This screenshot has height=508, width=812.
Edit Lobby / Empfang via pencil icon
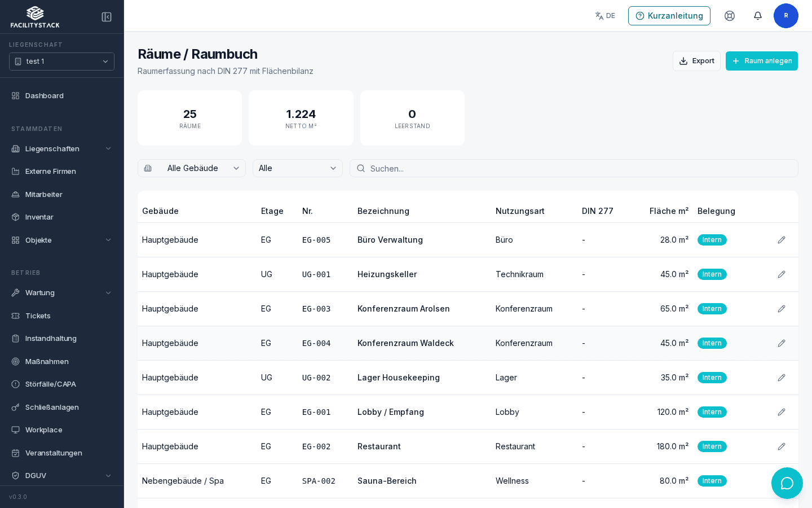click(782, 412)
